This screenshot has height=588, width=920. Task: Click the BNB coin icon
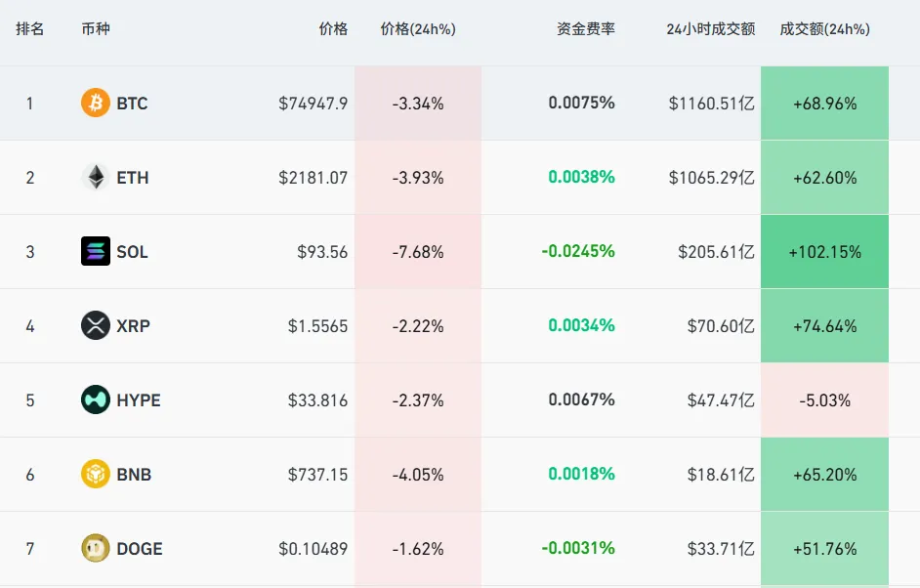96,474
